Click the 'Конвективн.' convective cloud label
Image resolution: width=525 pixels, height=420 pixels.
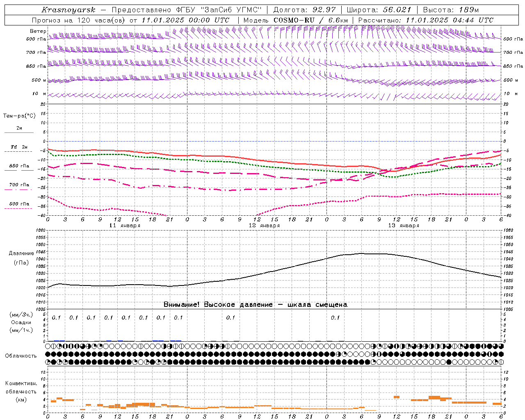(21, 383)
